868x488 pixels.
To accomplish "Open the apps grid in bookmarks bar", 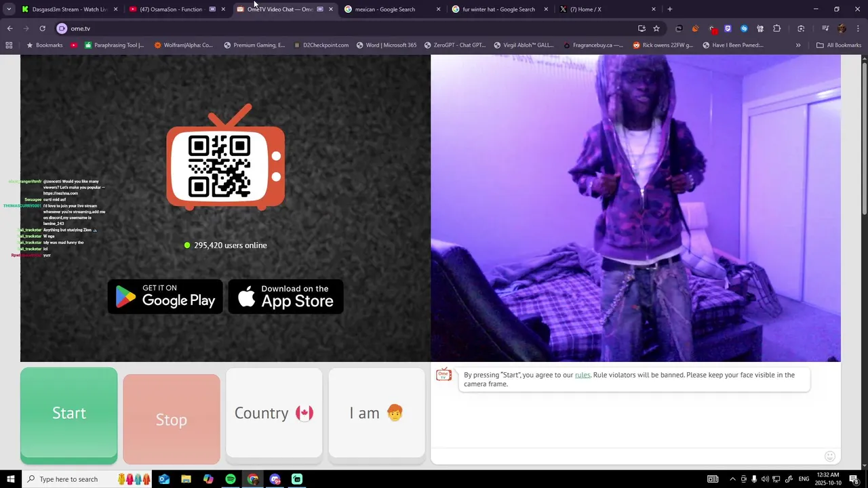I will coord(9,45).
